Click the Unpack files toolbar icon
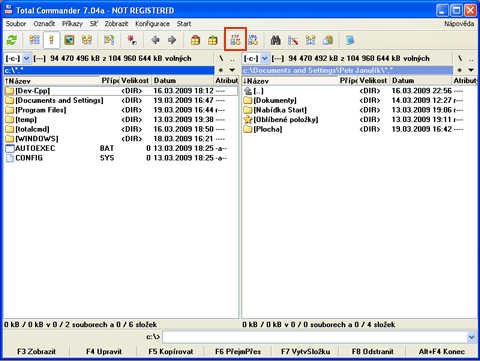Viewport: 480px width, 361px height. tap(213, 40)
